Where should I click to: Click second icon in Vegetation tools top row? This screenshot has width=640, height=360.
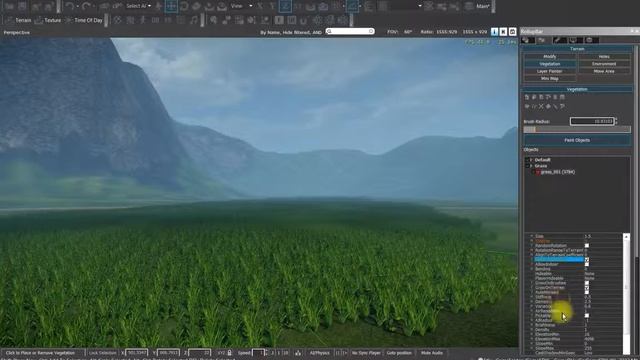(534, 97)
